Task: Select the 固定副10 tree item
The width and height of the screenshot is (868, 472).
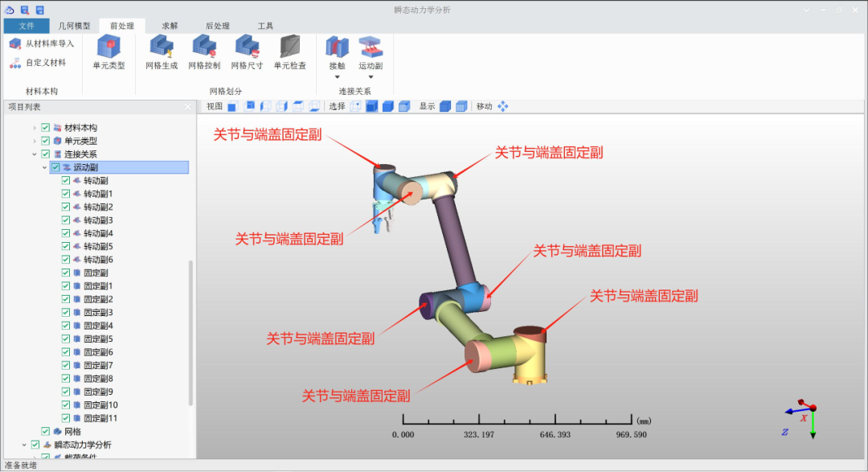Action: click(100, 405)
